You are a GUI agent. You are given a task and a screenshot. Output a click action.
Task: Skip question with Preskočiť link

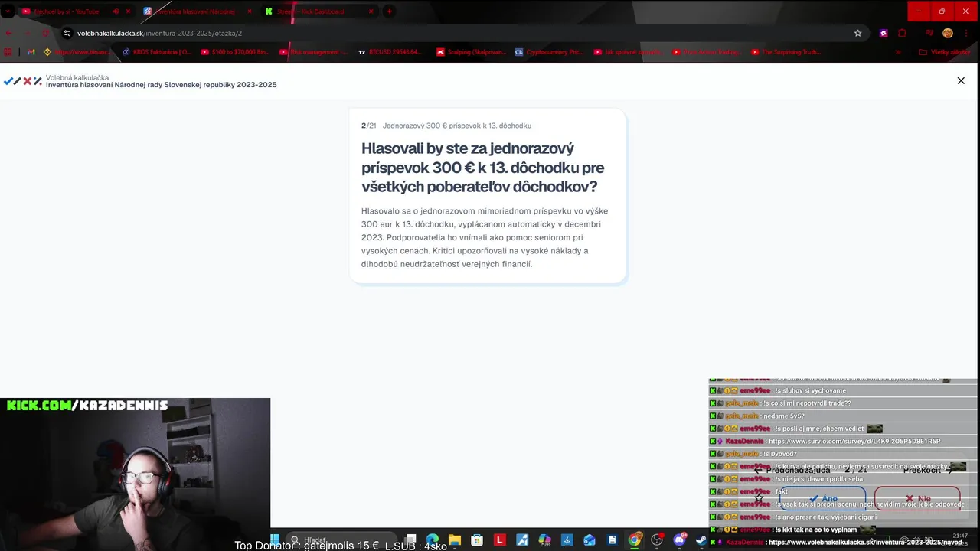pyautogui.click(x=927, y=470)
